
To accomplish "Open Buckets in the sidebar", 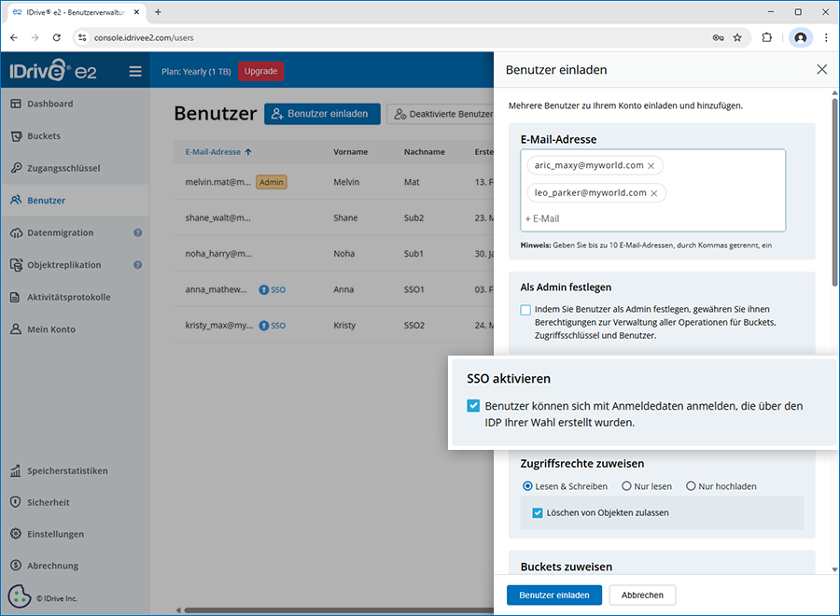I will tap(44, 136).
